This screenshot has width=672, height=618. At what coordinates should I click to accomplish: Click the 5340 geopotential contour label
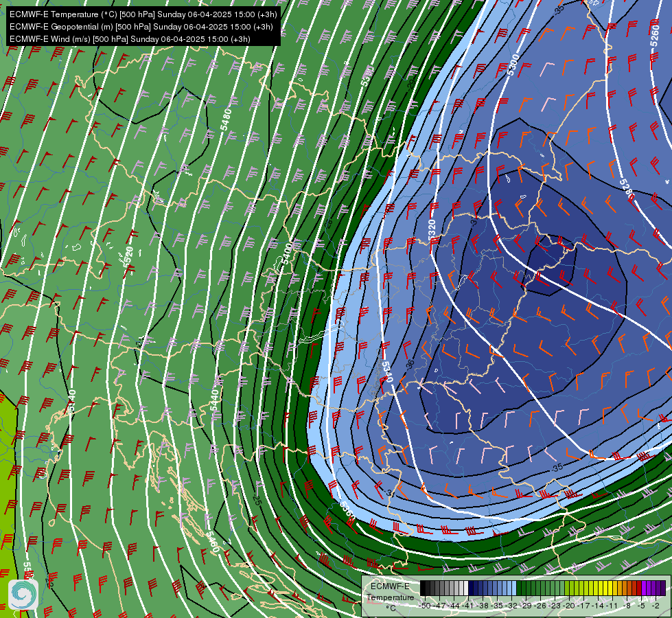[x=386, y=371]
